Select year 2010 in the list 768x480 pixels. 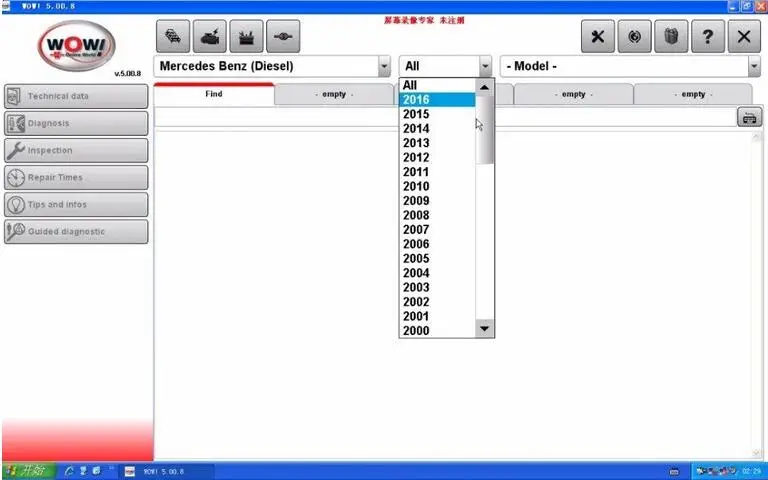tap(437, 186)
